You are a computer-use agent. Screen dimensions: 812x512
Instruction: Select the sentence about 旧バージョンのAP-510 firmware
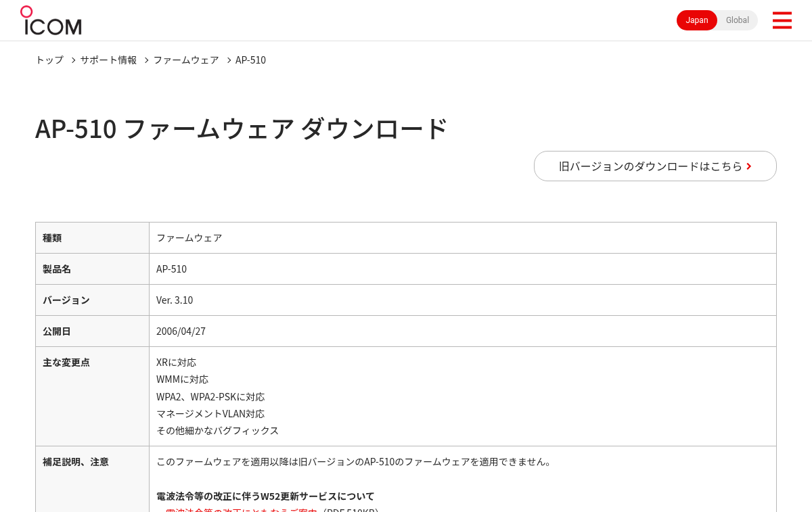tap(355, 461)
